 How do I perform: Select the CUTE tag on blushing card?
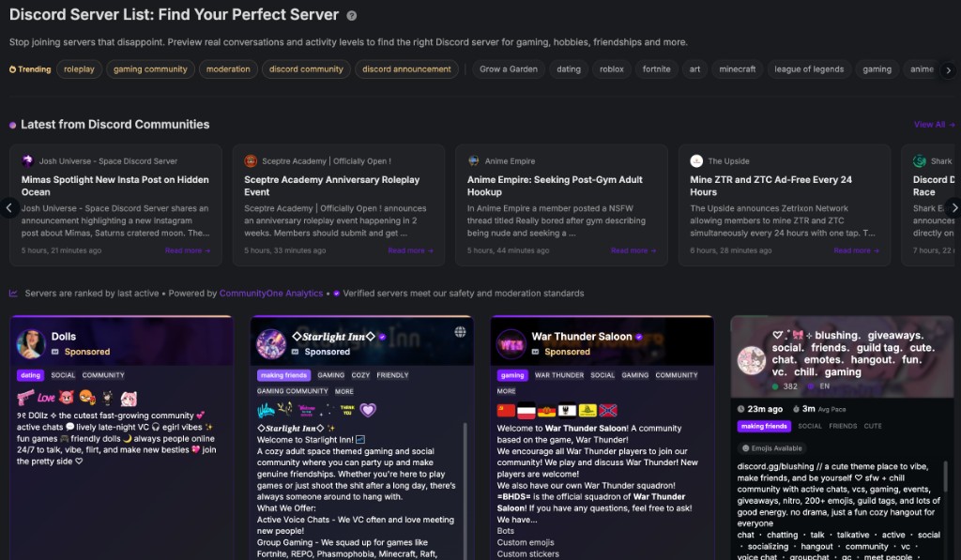(873, 426)
